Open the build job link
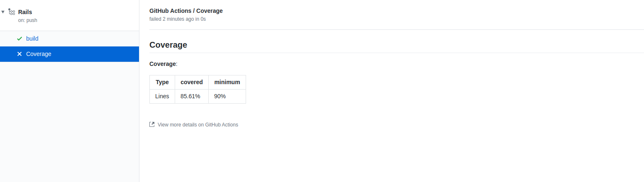Image resolution: width=644 pixels, height=182 pixels. [32, 39]
